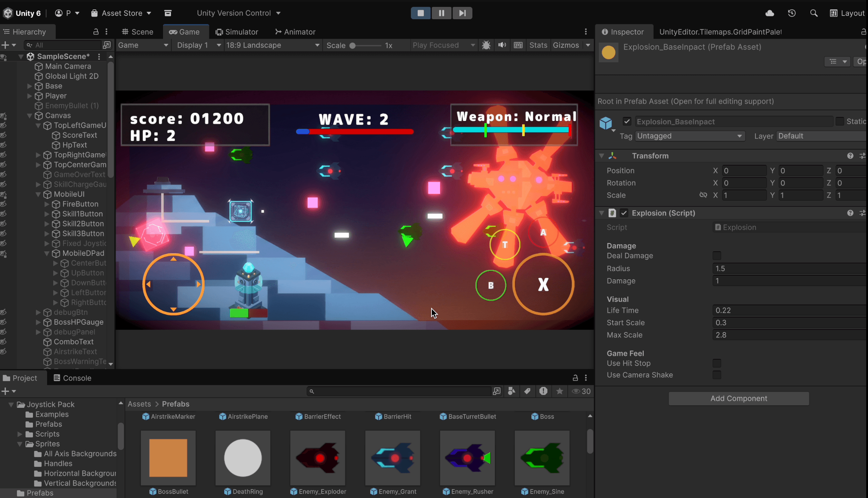Switch to the Scene tab
The height and width of the screenshot is (498, 868).
click(x=138, y=32)
